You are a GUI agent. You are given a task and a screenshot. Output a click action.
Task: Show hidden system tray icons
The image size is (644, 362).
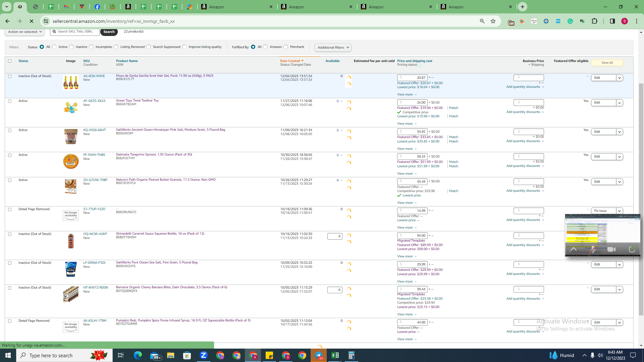click(585, 355)
